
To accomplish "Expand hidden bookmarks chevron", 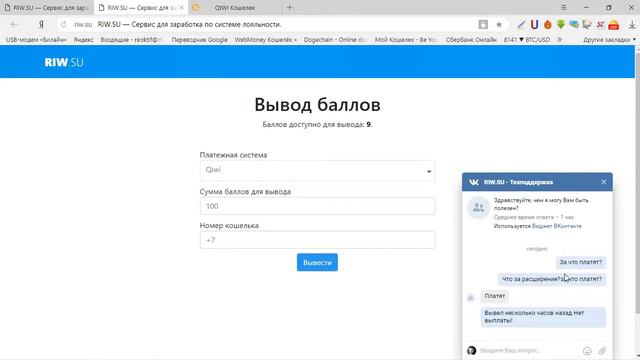I will point(560,40).
